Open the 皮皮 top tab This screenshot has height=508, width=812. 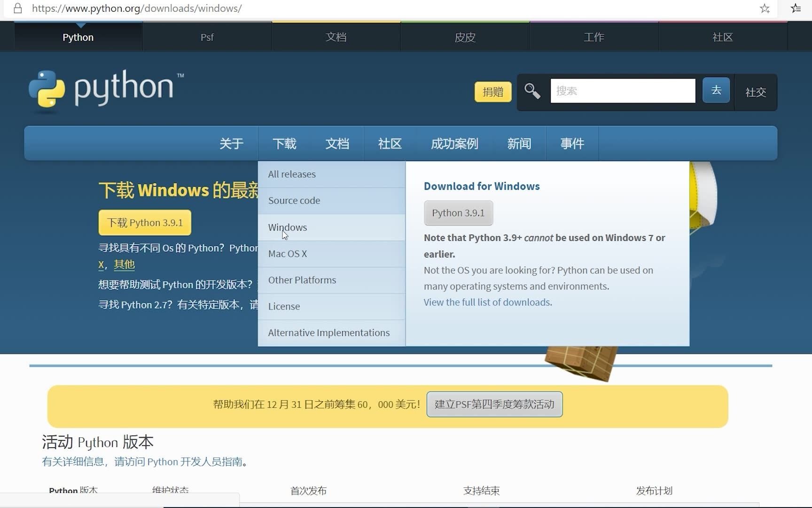pos(465,37)
